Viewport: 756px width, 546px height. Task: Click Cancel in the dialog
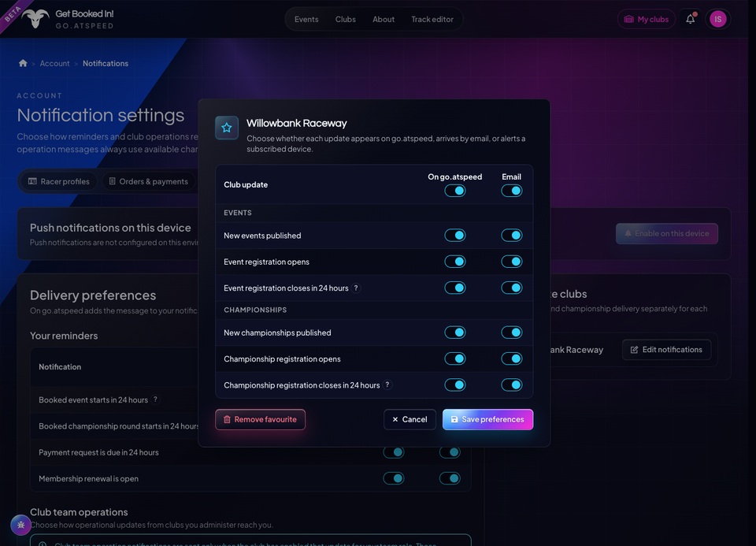coord(409,420)
